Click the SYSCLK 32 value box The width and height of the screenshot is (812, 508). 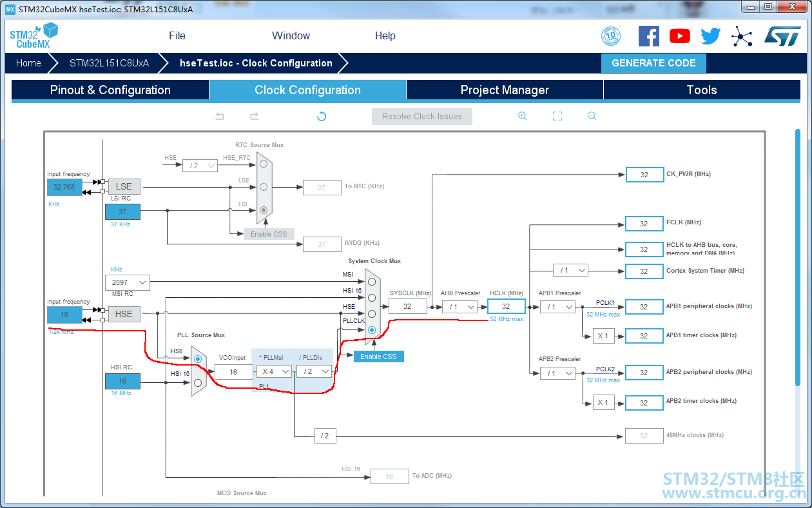407,307
